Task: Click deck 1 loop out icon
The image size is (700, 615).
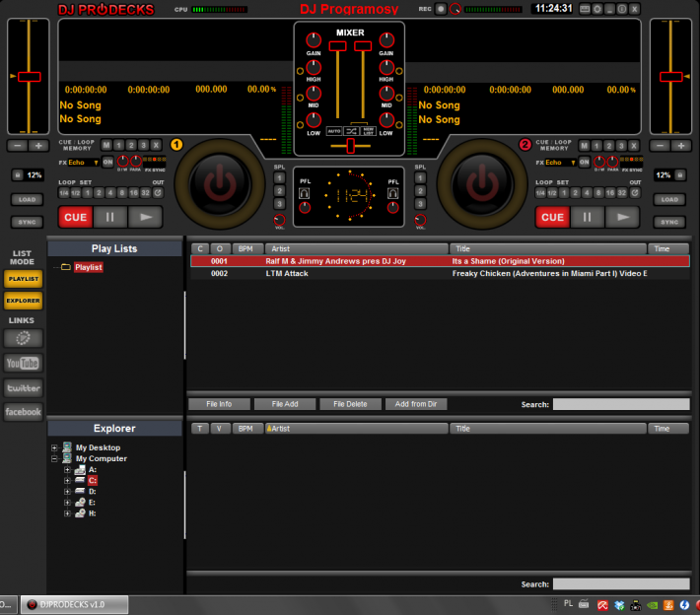Action: pos(158,193)
